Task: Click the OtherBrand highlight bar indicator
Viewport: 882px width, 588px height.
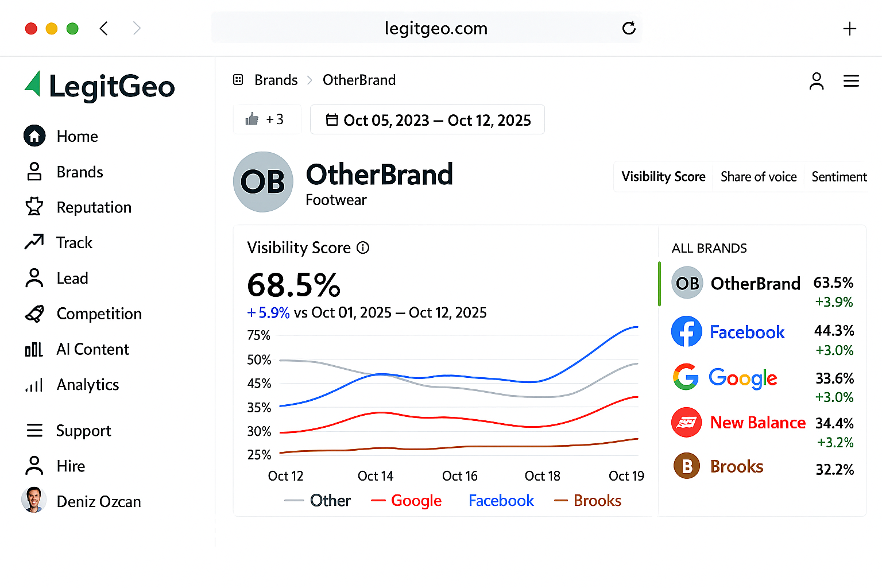Action: 659,284
